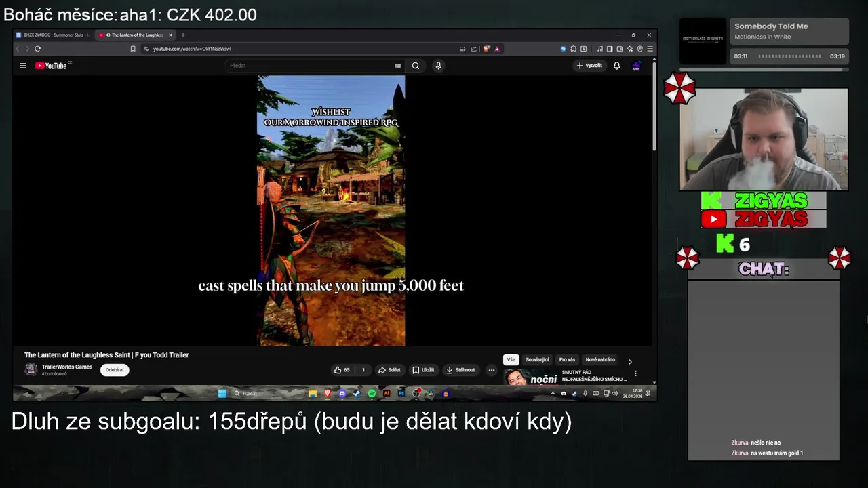Open the browser hamburger menu

pyautogui.click(x=650, y=49)
